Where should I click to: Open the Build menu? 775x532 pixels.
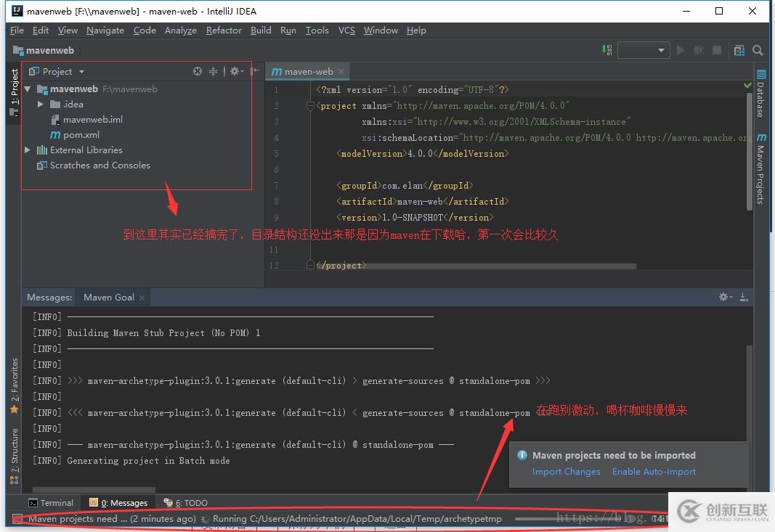pos(260,30)
